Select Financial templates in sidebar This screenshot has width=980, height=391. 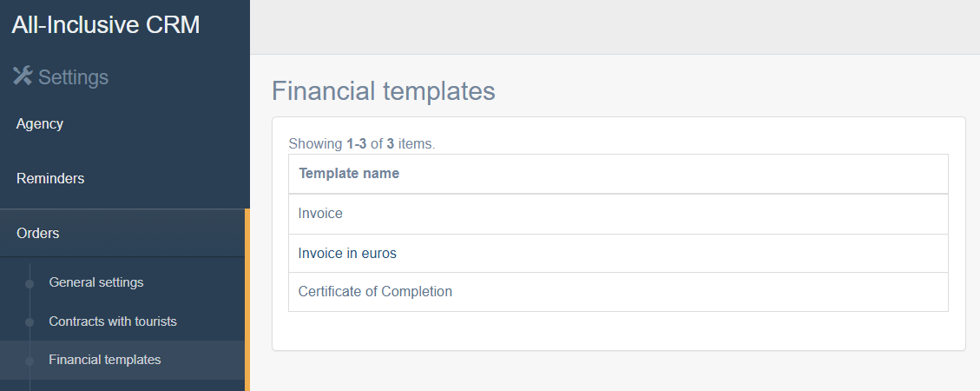(x=105, y=360)
